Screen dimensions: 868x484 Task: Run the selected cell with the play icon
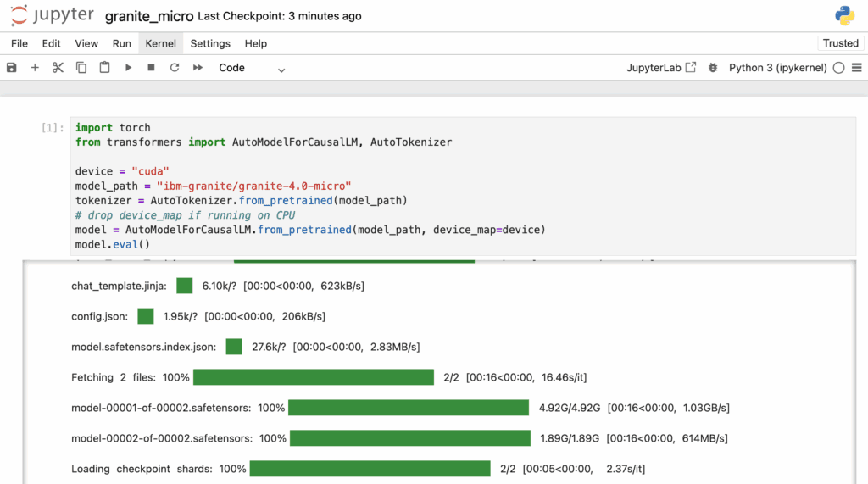128,68
